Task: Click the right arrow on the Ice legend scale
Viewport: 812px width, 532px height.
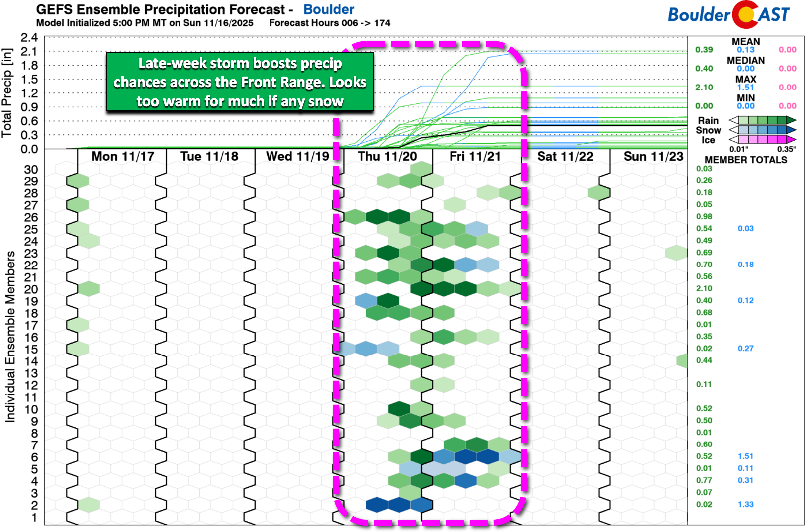Action: (791, 140)
